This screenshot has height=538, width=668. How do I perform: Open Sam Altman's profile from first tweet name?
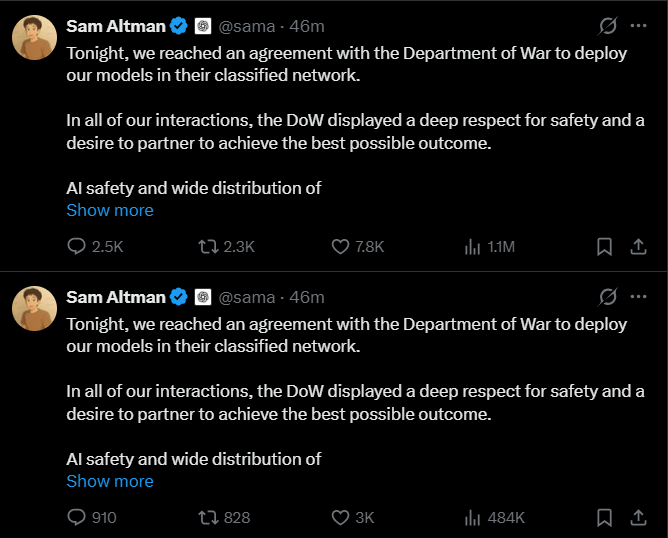[115, 25]
